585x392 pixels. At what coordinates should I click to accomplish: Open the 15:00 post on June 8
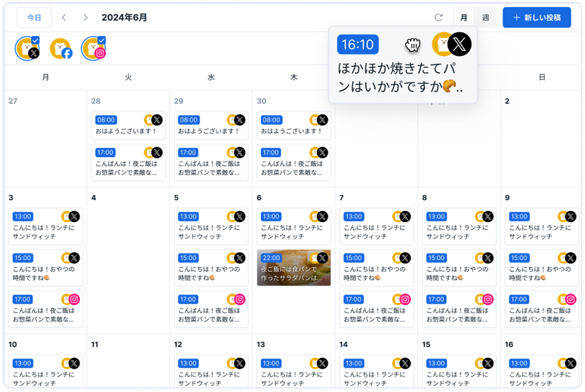point(459,267)
